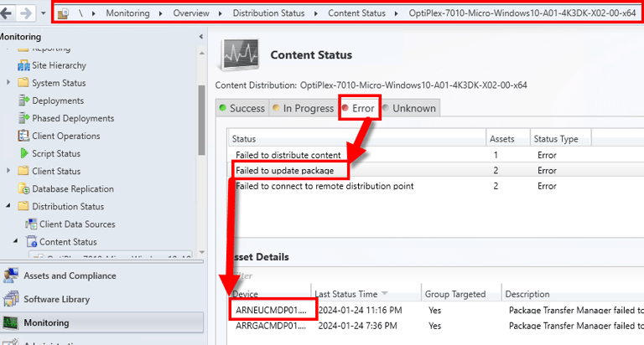Sort by the Description column header
Screen dimensions: 644x345
(573, 294)
